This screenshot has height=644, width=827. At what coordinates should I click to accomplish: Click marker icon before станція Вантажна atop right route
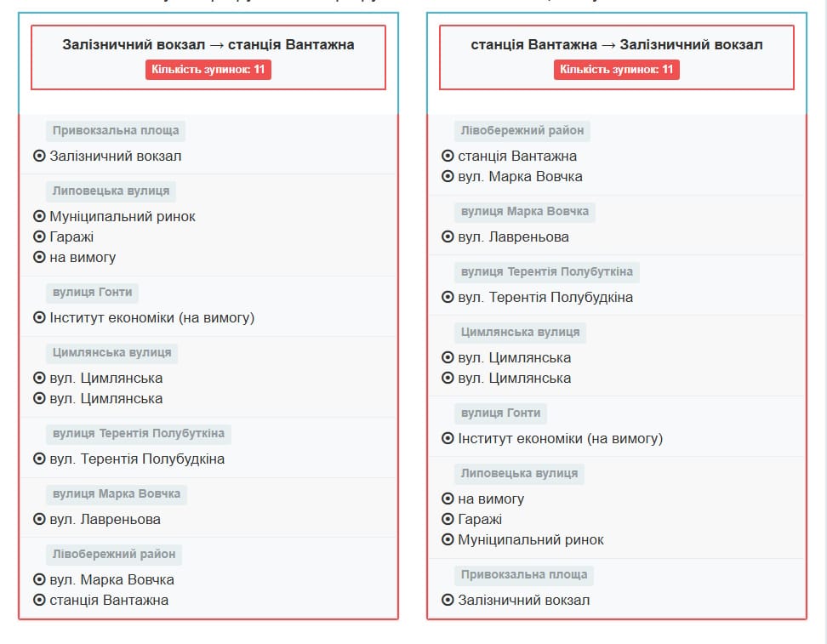[x=448, y=156]
